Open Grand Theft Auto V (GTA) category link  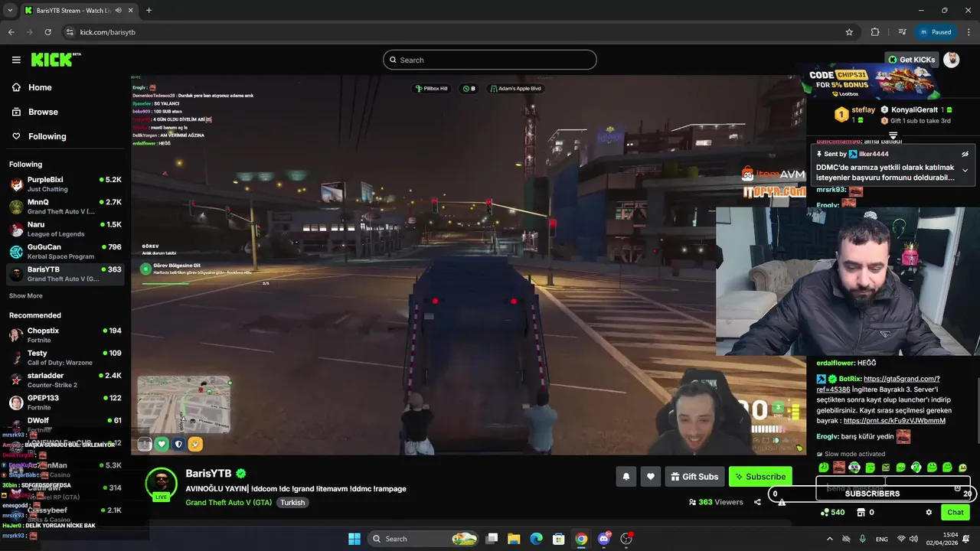pyautogui.click(x=228, y=503)
